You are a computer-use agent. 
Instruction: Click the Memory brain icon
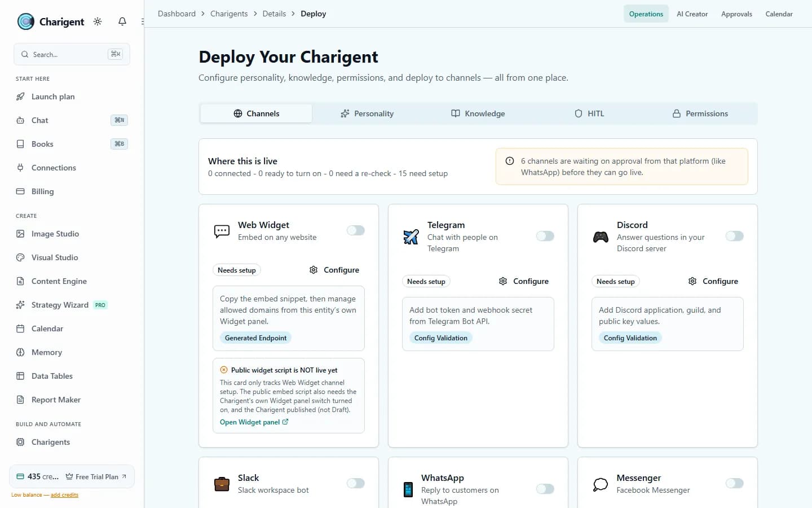(x=20, y=352)
